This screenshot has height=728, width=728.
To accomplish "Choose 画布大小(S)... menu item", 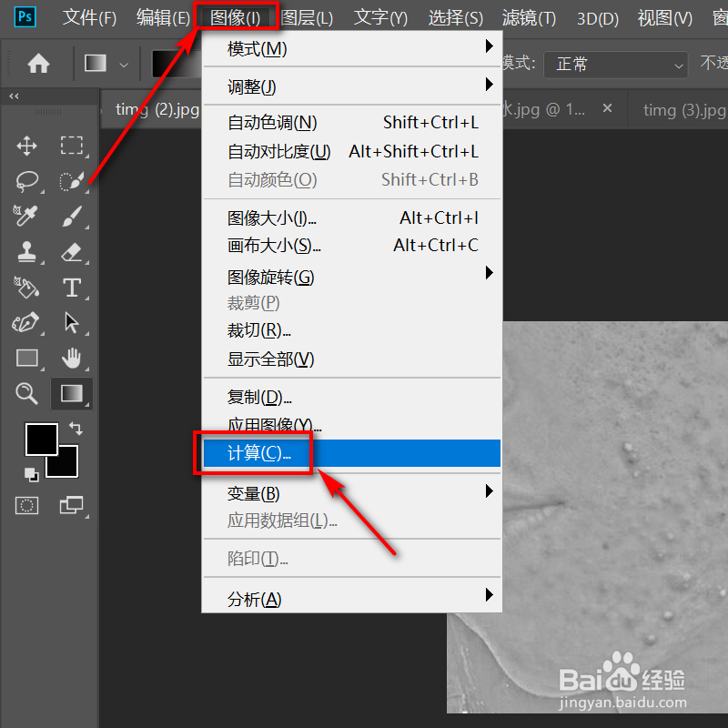I will 352,245.
